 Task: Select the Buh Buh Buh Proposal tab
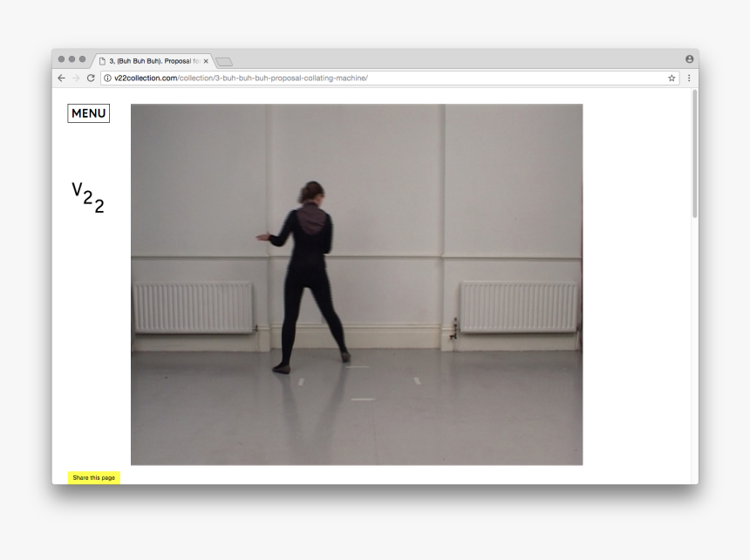click(x=148, y=61)
